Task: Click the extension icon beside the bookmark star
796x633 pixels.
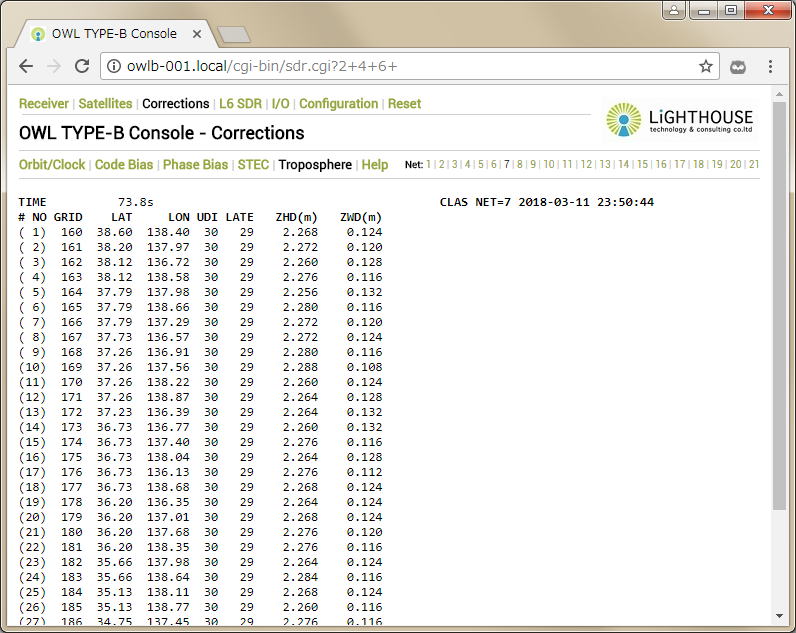Action: click(738, 67)
